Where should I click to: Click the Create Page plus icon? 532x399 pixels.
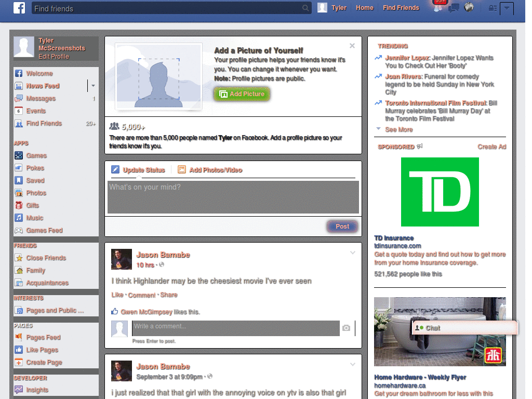19,362
